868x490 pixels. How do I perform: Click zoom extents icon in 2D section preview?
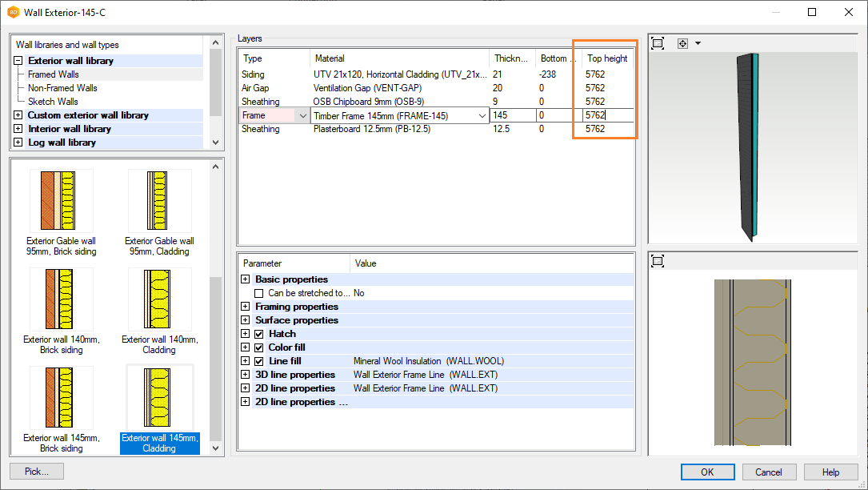coord(658,261)
